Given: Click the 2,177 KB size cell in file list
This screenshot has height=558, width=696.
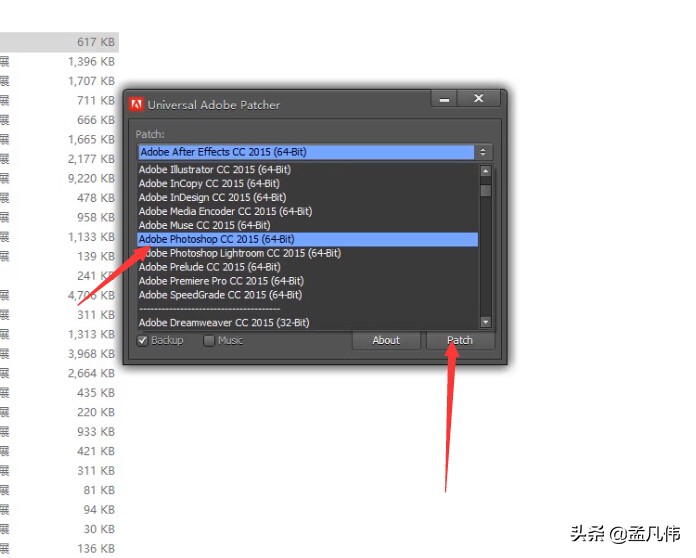Looking at the screenshot, I should 91,159.
